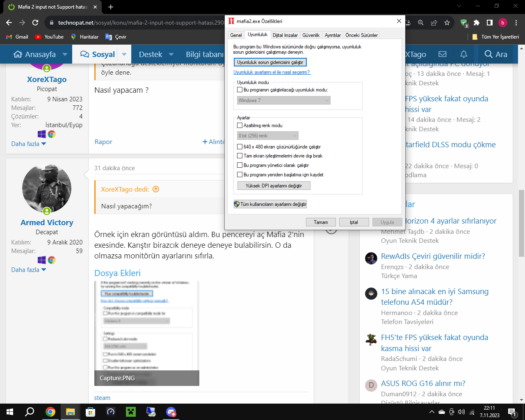This screenshot has width=525, height=420.
Task: Go back in Chrome browser
Action: (9, 23)
